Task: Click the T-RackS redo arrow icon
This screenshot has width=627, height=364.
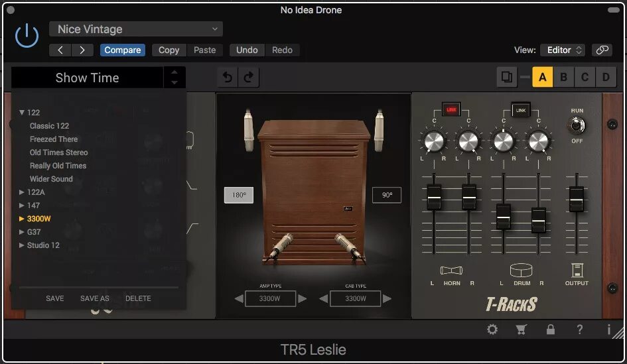Action: tap(249, 77)
